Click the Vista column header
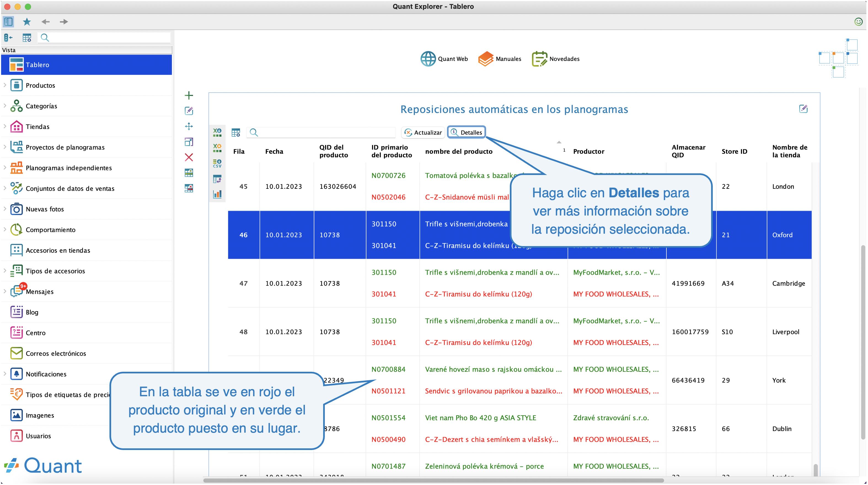 (x=86, y=50)
